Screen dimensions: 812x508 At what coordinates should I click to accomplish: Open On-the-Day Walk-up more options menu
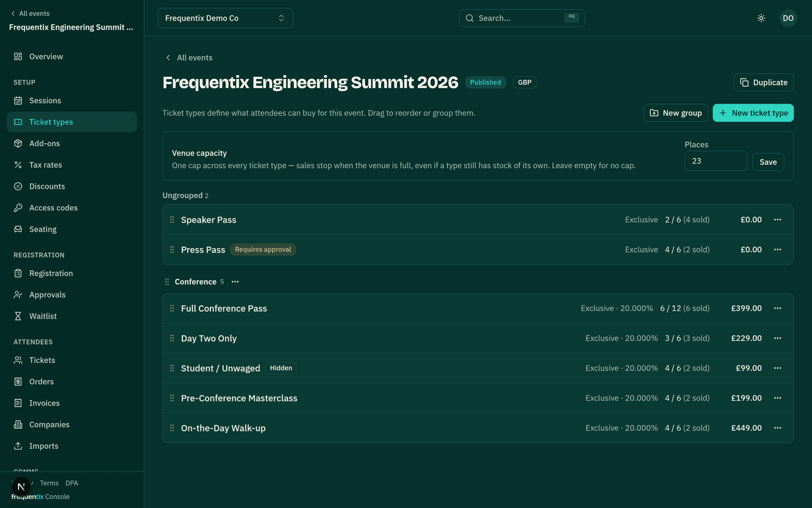click(x=778, y=428)
